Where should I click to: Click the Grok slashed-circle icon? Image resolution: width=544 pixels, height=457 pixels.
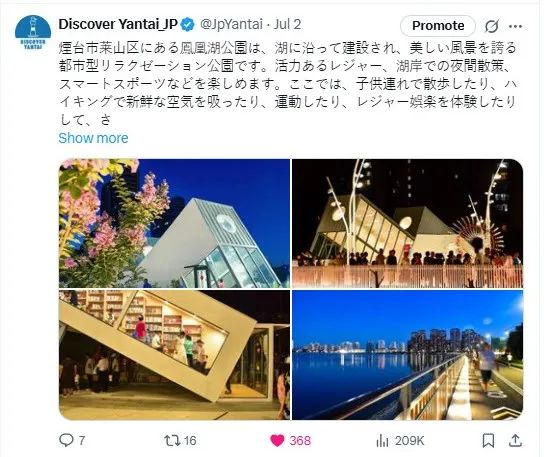[x=492, y=26]
